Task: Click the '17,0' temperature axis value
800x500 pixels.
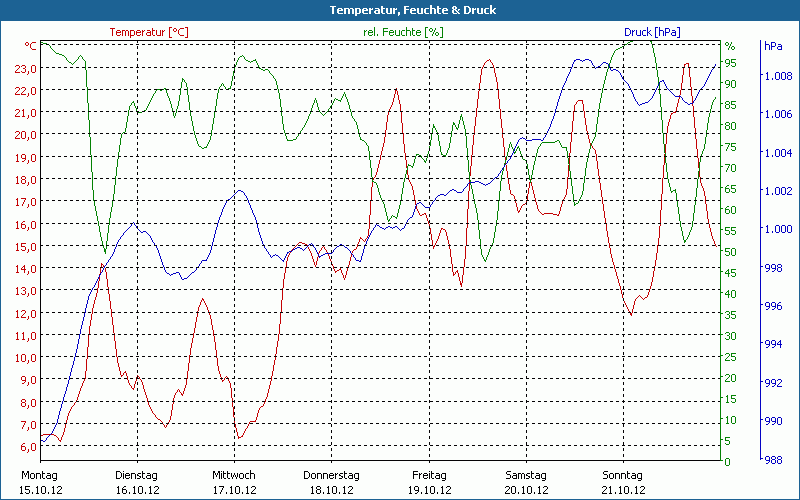Action: (x=26, y=202)
